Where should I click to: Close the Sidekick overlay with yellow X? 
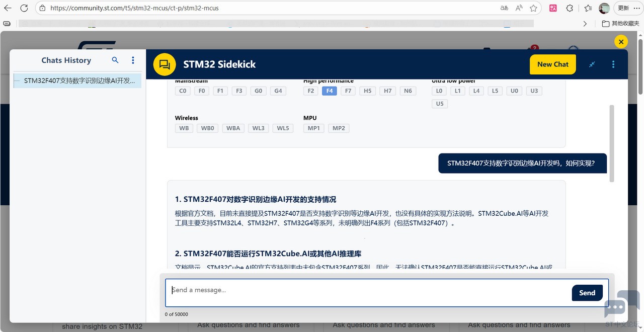click(621, 42)
